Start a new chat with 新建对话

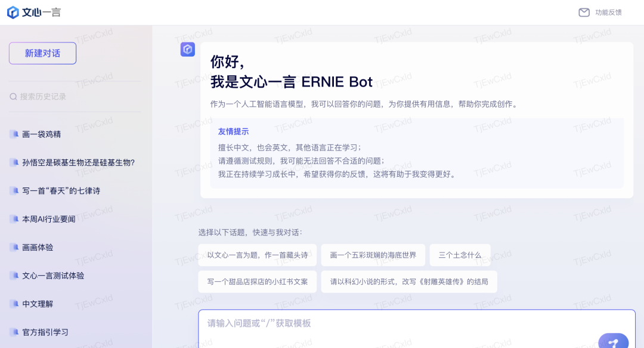(43, 53)
